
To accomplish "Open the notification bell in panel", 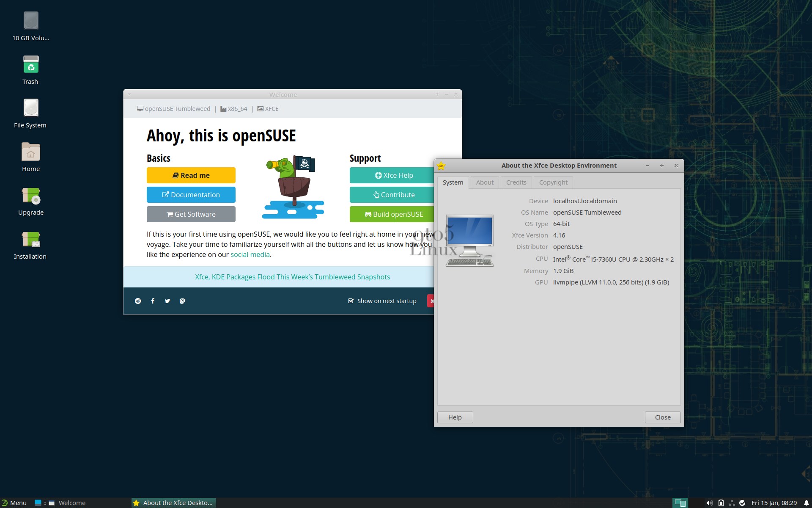I will (806, 503).
